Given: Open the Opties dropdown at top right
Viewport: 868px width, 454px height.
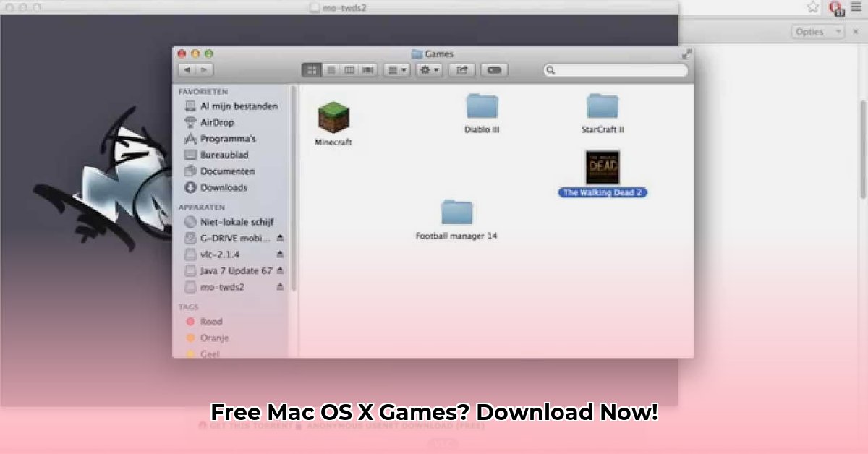Looking at the screenshot, I should pos(817,31).
